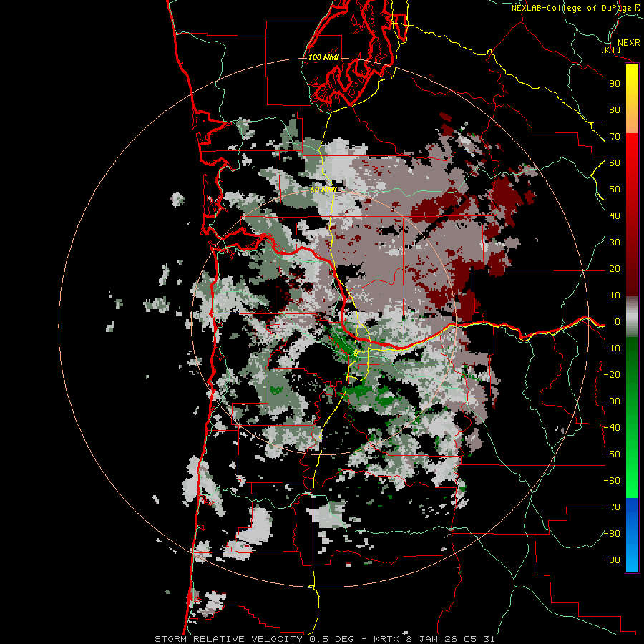This screenshot has width=644, height=644.
Task: Select the -20 value on velocity scale
Action: point(612,375)
